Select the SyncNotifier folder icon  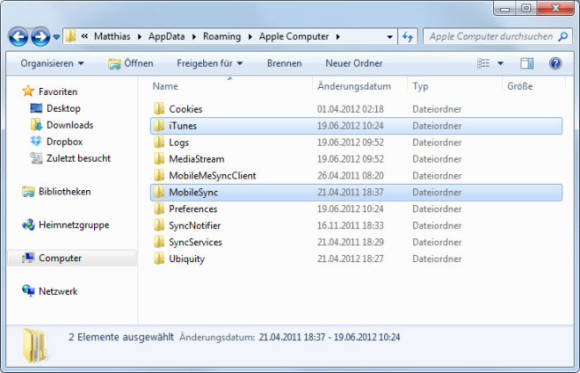pos(159,225)
